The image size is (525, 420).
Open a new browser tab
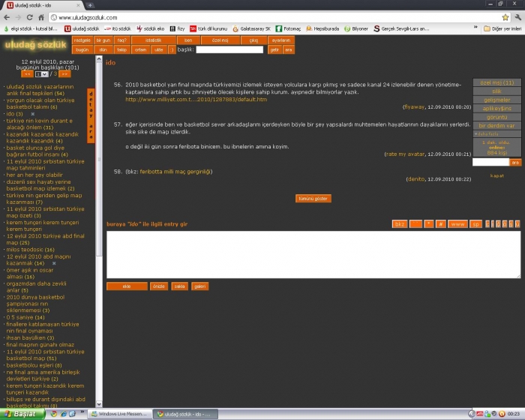coord(91,5)
